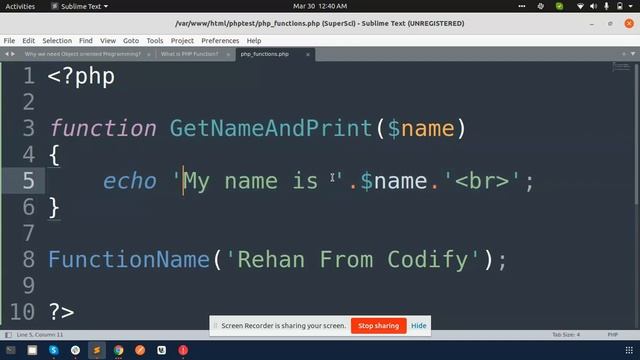Image resolution: width=640 pixels, height=360 pixels.
Task: Click the Sublime Text dock icon
Action: pos(97,350)
